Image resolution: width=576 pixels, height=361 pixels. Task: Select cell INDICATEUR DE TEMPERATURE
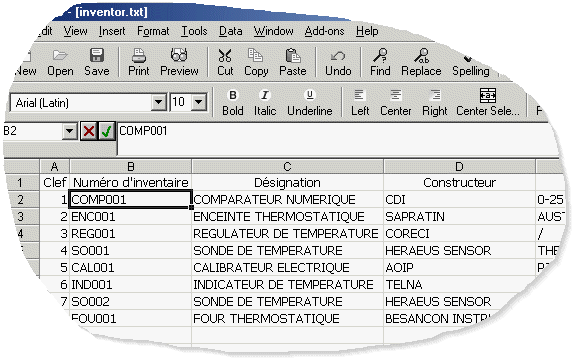point(287,285)
